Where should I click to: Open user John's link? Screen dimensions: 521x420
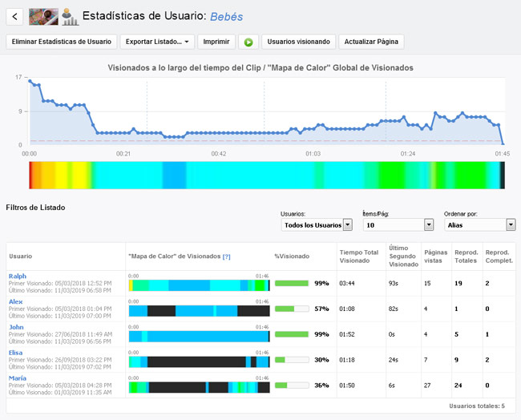click(16, 327)
